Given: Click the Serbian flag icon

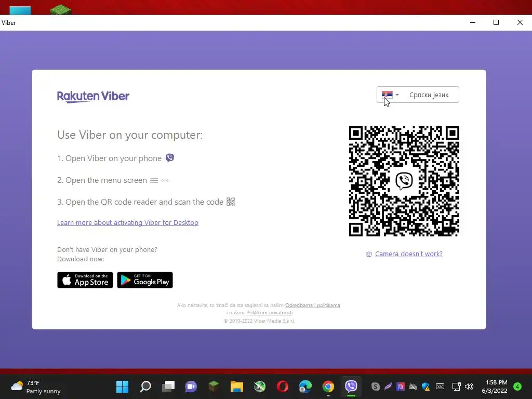Looking at the screenshot, I should click(x=387, y=95).
